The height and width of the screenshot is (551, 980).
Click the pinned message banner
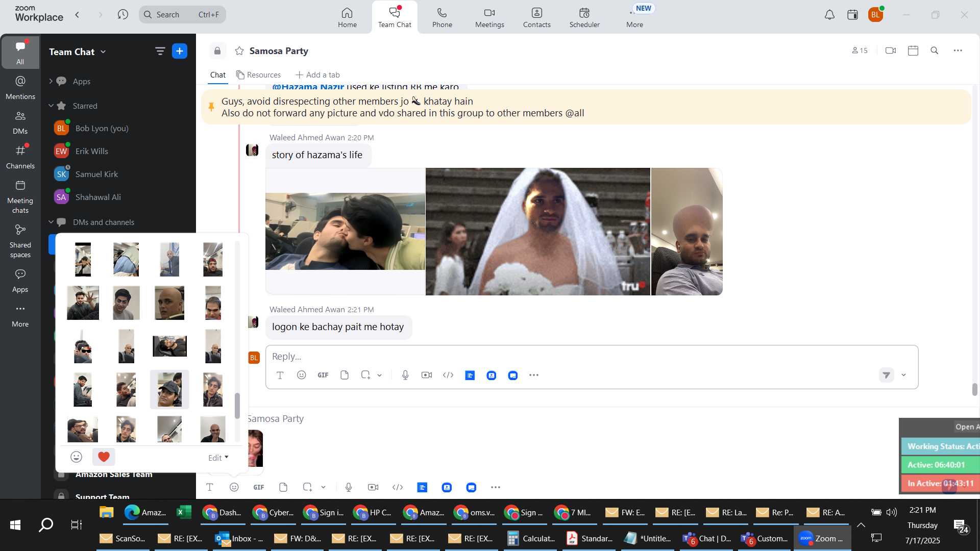tap(586, 107)
